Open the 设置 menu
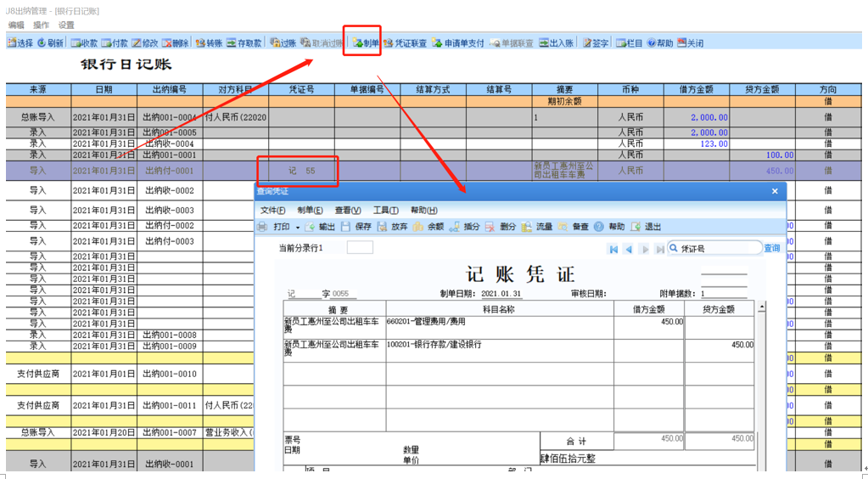 click(x=66, y=25)
